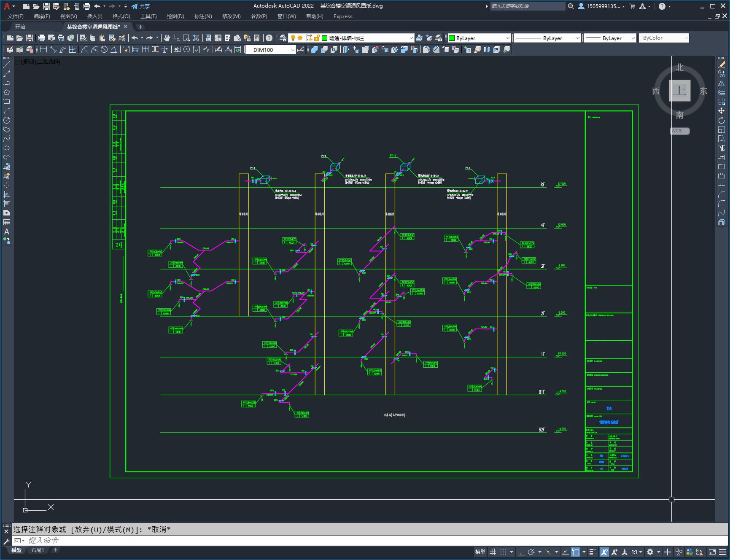Open the 文件(F) menu
Image resolution: width=730 pixels, height=560 pixels.
(x=16, y=16)
